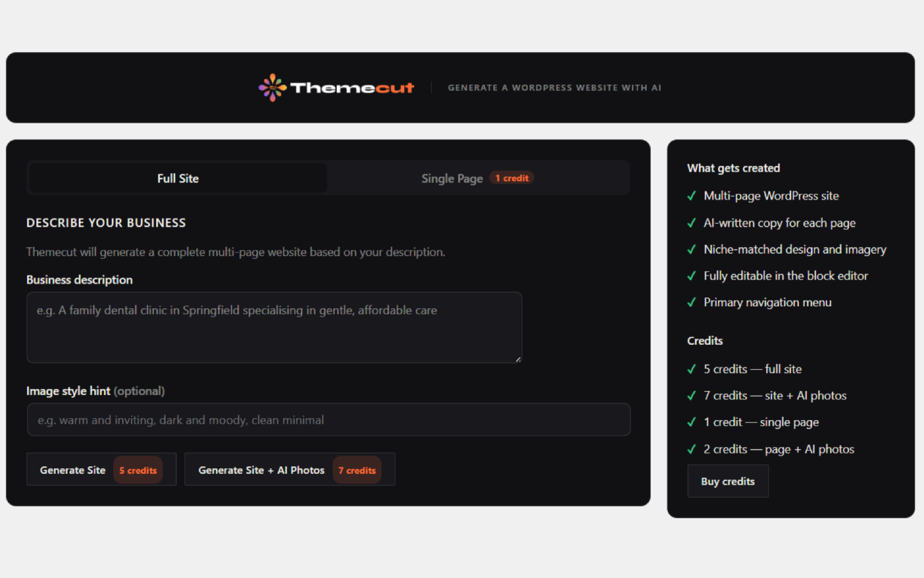Click checkmark beside 1 credit single page

692,422
